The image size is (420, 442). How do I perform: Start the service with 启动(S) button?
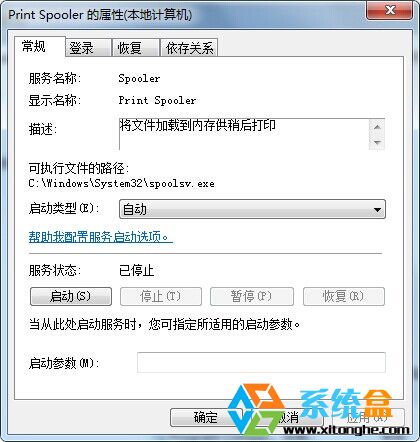click(71, 296)
